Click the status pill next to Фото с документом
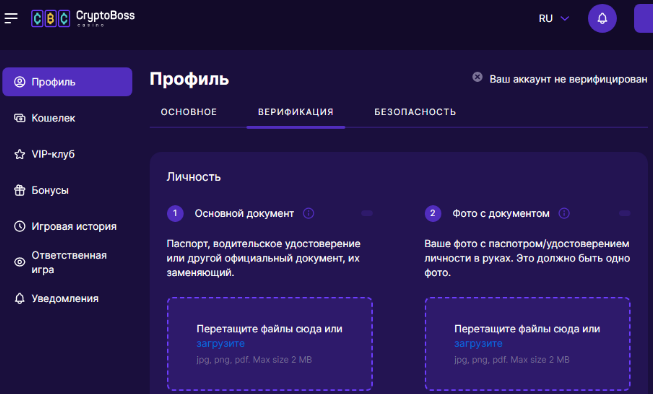The height and width of the screenshot is (394, 653). (x=625, y=213)
